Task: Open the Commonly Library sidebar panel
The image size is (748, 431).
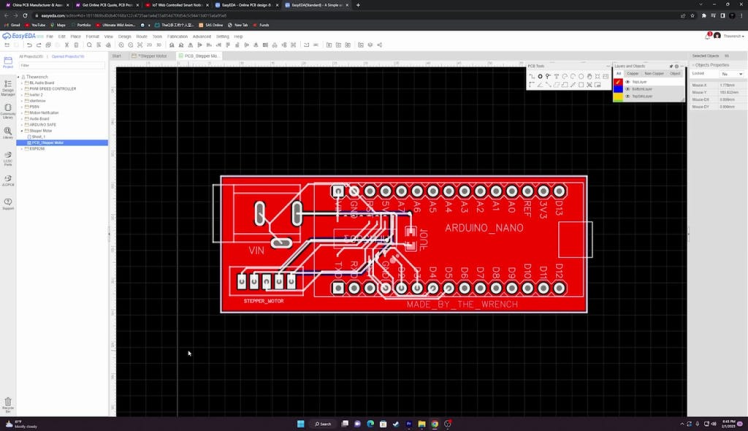Action: pyautogui.click(x=8, y=110)
